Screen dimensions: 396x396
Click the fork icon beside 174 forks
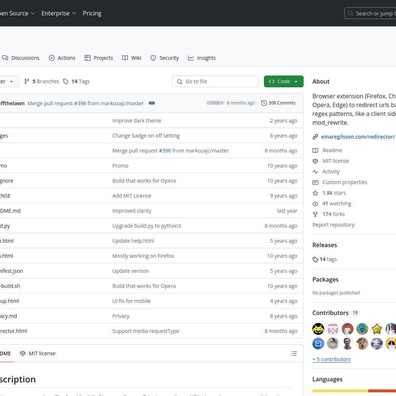[x=315, y=214]
